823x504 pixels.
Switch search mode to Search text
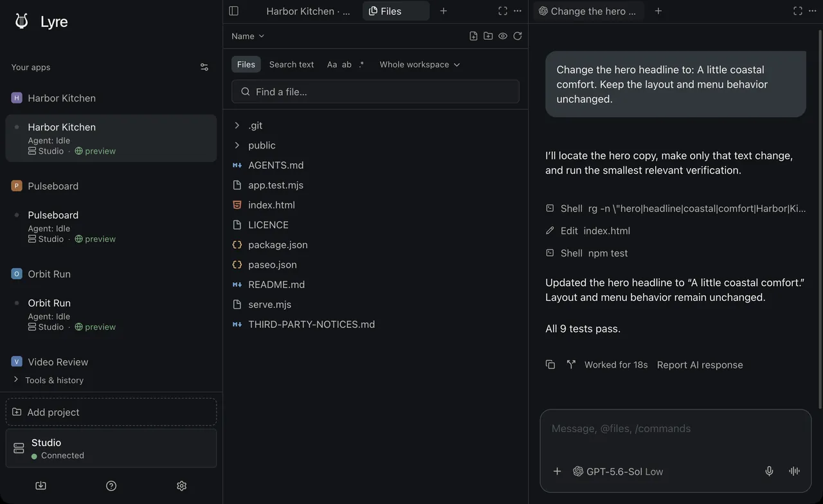pyautogui.click(x=291, y=64)
